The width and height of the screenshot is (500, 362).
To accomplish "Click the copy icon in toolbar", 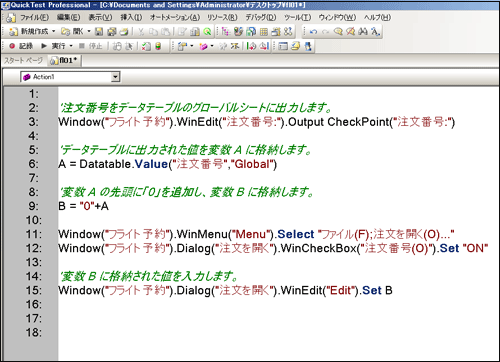I will (x=153, y=32).
